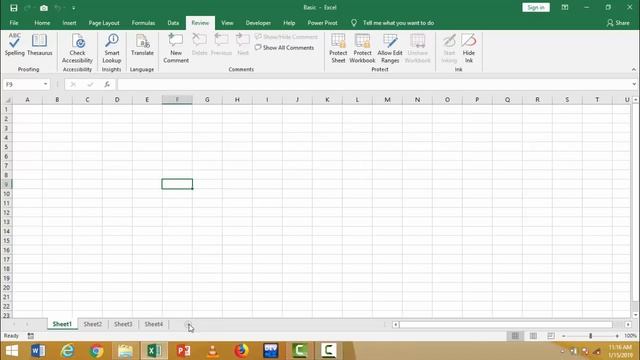Click the 100% zoom level
This screenshot has height=360, width=640.
tap(630, 336)
